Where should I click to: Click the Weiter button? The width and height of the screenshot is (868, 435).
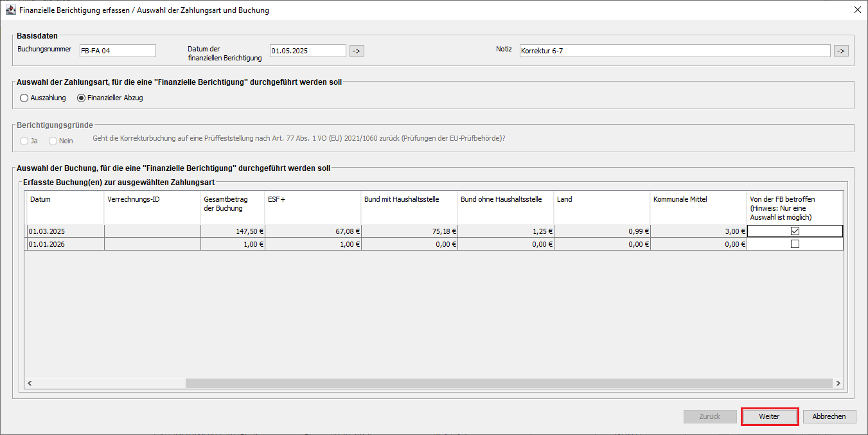tap(769, 416)
